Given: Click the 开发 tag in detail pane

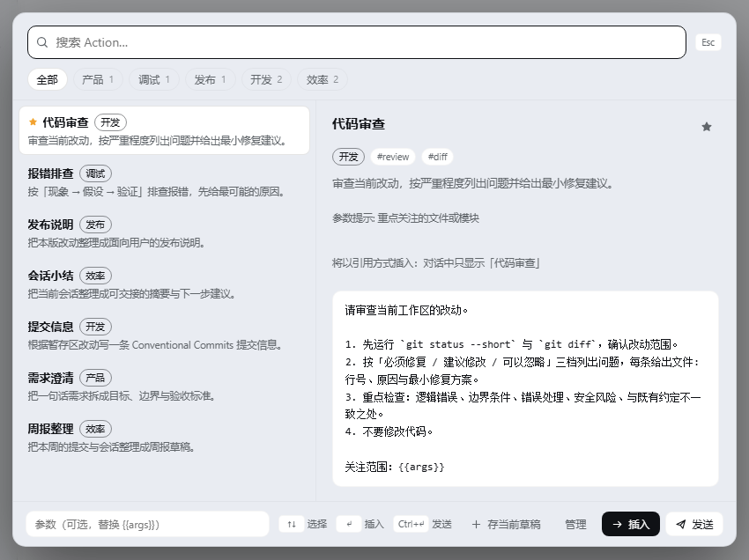Looking at the screenshot, I should (x=348, y=157).
